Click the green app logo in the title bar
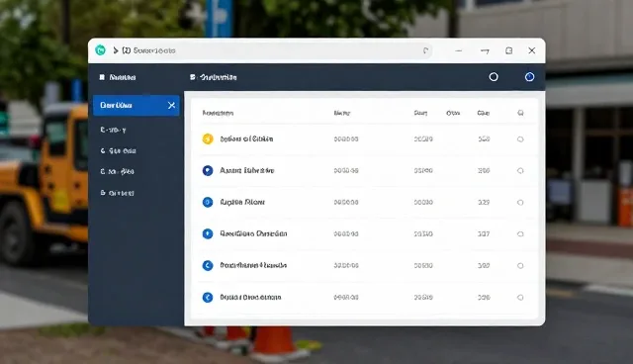The image size is (633, 364). pyautogui.click(x=100, y=50)
